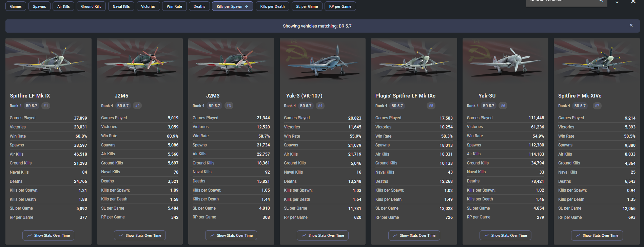
Task: Select the 'Plagis' Spitfire LF Mk IXc' title
Action: (405, 96)
